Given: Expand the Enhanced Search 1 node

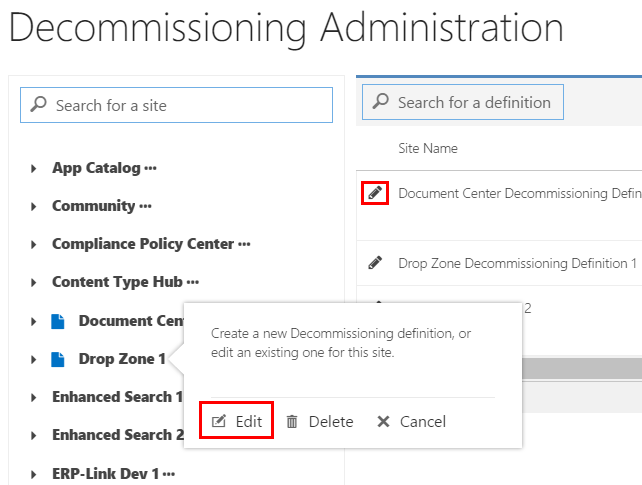Looking at the screenshot, I should click(x=35, y=397).
